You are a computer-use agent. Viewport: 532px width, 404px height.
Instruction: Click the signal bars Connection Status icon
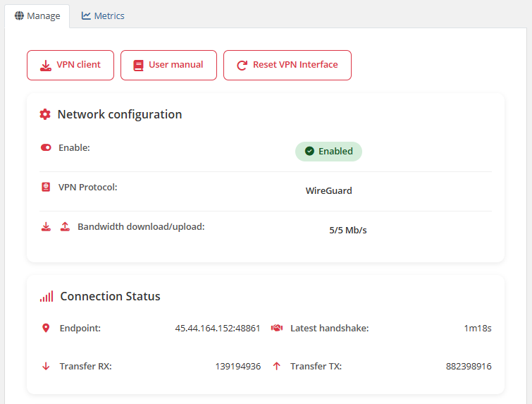[47, 297]
